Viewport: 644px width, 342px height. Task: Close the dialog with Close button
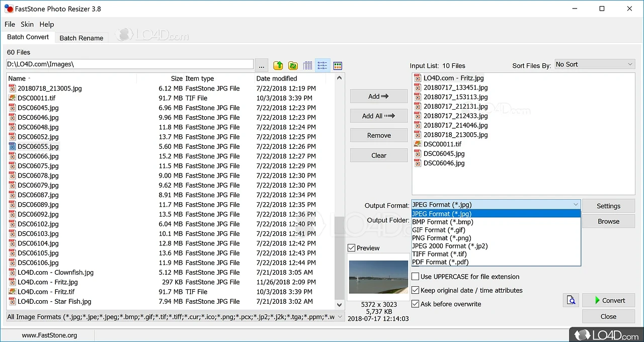(608, 316)
